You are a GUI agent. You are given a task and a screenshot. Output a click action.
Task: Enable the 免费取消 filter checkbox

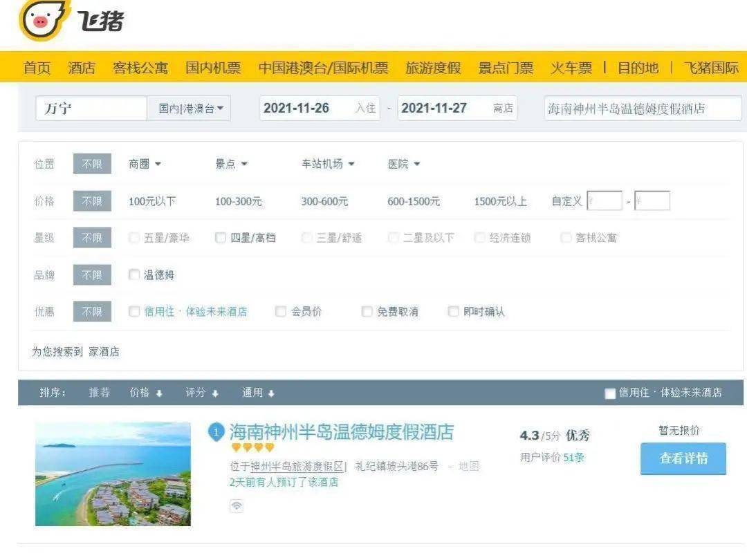367,311
